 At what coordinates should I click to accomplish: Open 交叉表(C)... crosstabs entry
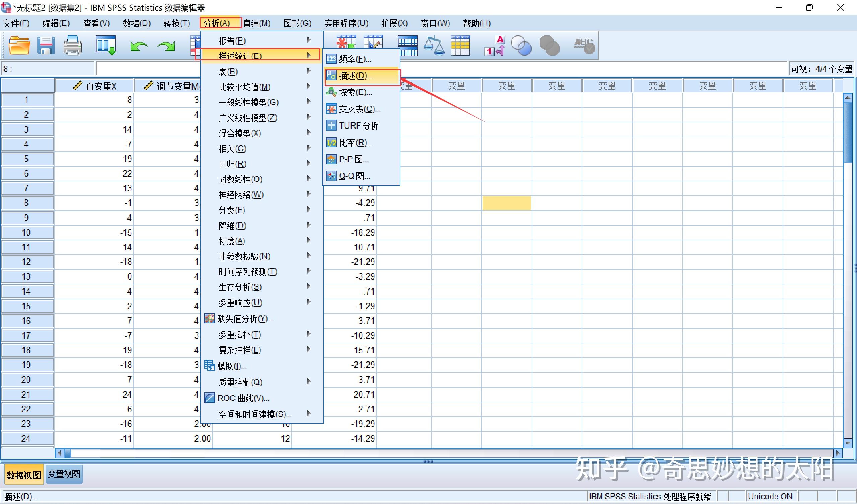pyautogui.click(x=361, y=109)
